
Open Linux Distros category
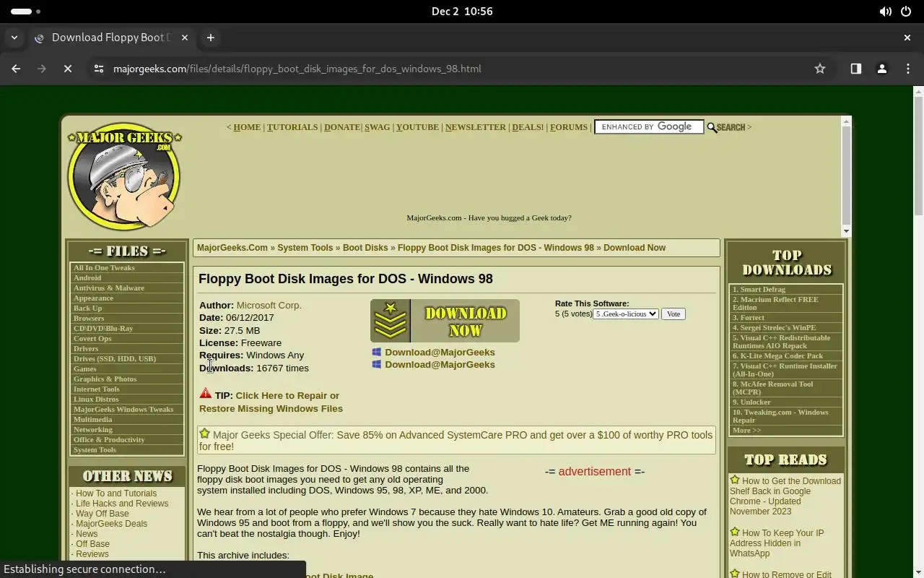96,400
